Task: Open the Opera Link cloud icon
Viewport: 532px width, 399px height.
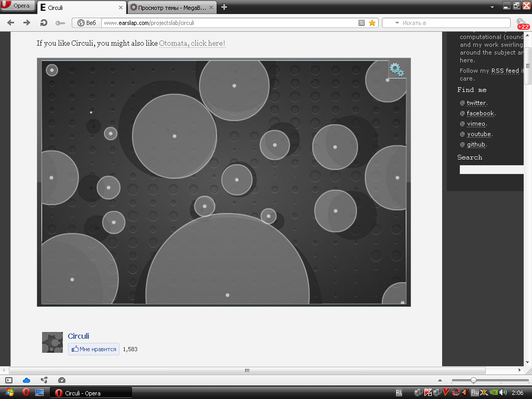Action: 26,380
